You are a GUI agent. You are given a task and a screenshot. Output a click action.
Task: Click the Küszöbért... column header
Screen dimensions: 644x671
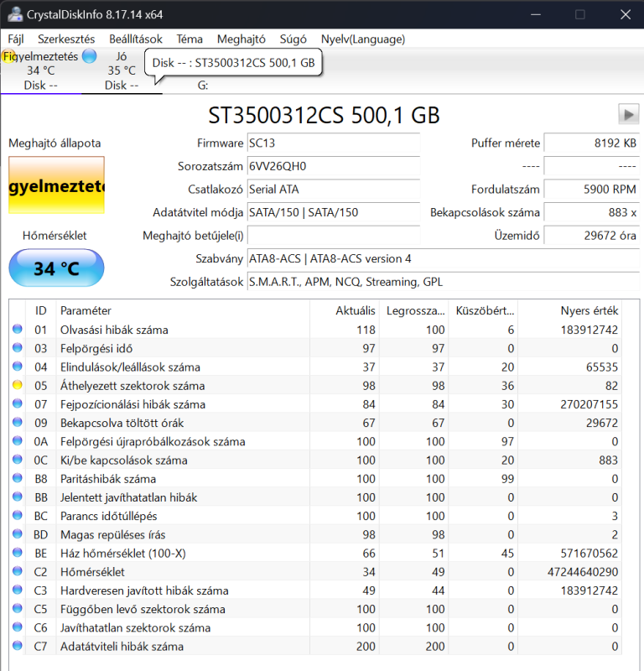point(483,310)
